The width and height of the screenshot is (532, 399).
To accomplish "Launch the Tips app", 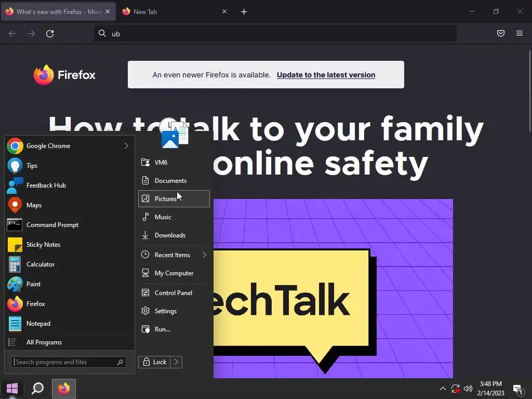I will click(x=69, y=166).
